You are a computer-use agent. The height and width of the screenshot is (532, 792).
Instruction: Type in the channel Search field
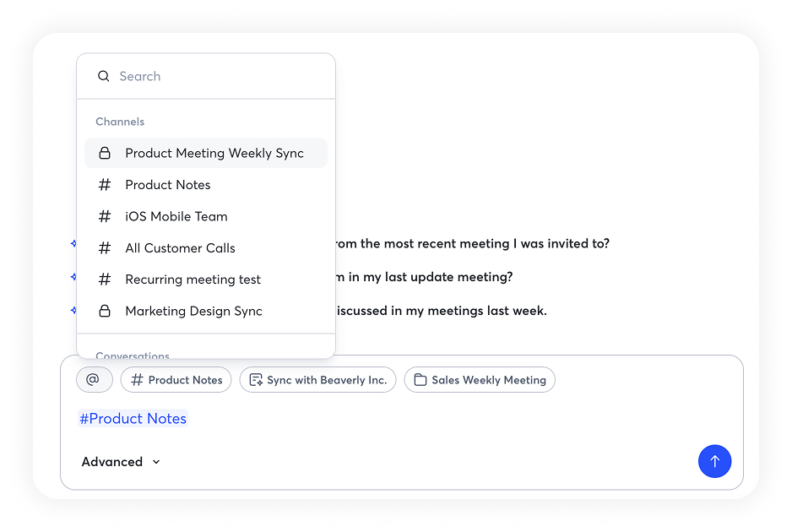tap(220, 76)
